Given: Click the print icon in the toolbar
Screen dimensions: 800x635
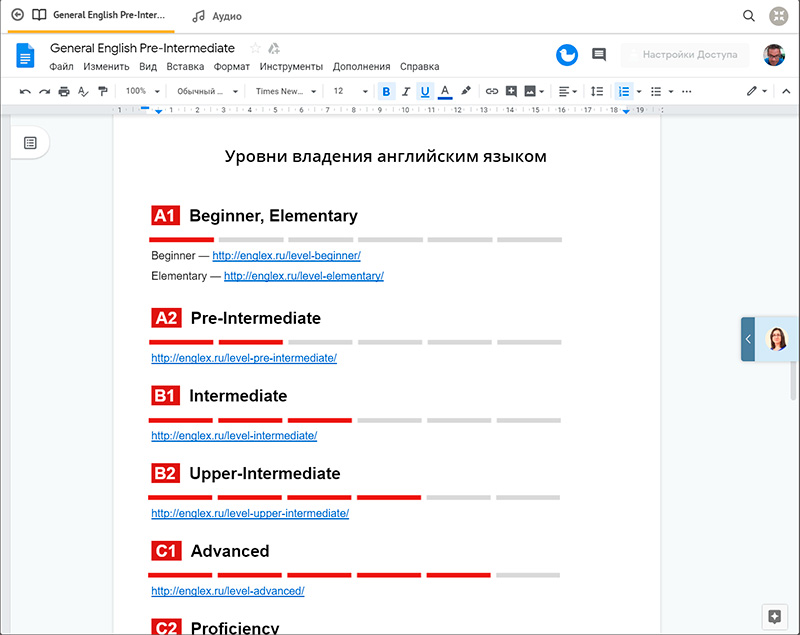Looking at the screenshot, I should tap(64, 91).
